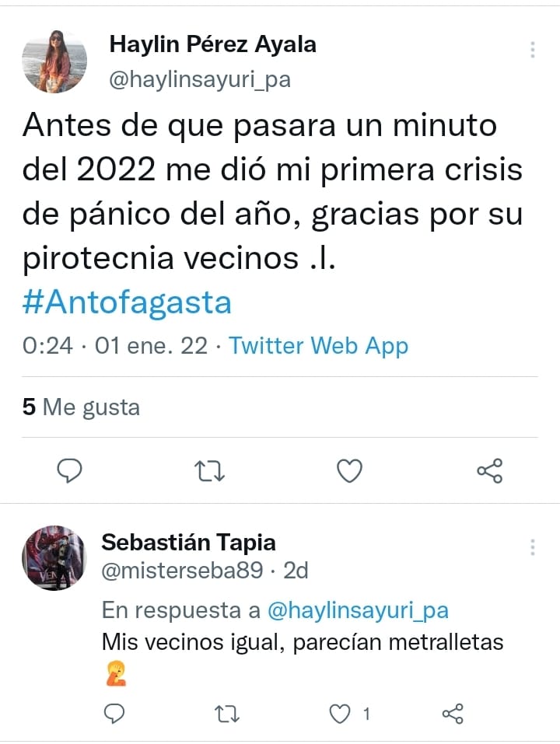The height and width of the screenshot is (744, 560).
Task: View Haylin Pérez Ayala's profile picture
Action: (54, 61)
